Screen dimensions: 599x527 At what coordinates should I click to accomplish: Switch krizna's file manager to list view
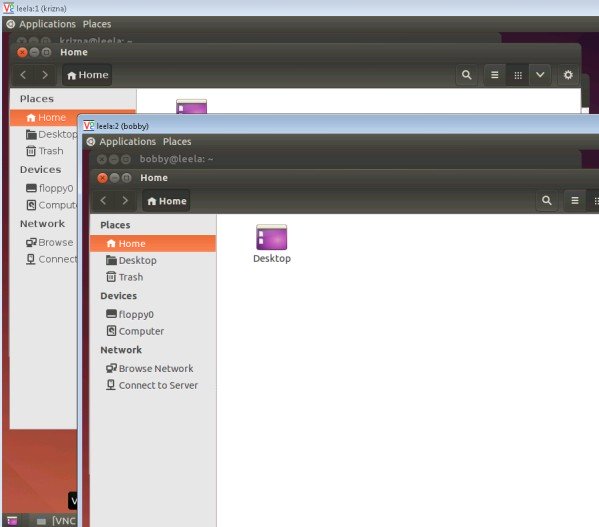coord(494,75)
